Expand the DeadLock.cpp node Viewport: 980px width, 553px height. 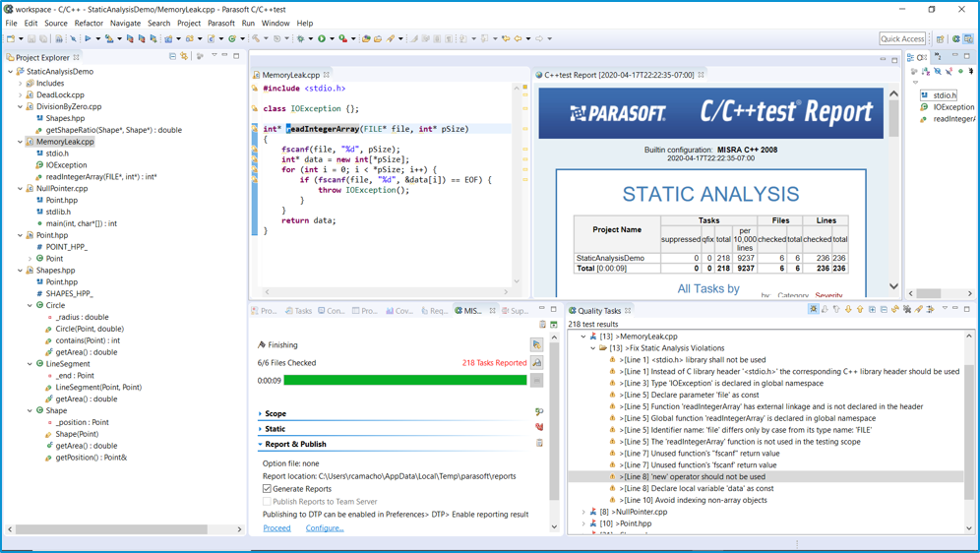pyautogui.click(x=20, y=95)
